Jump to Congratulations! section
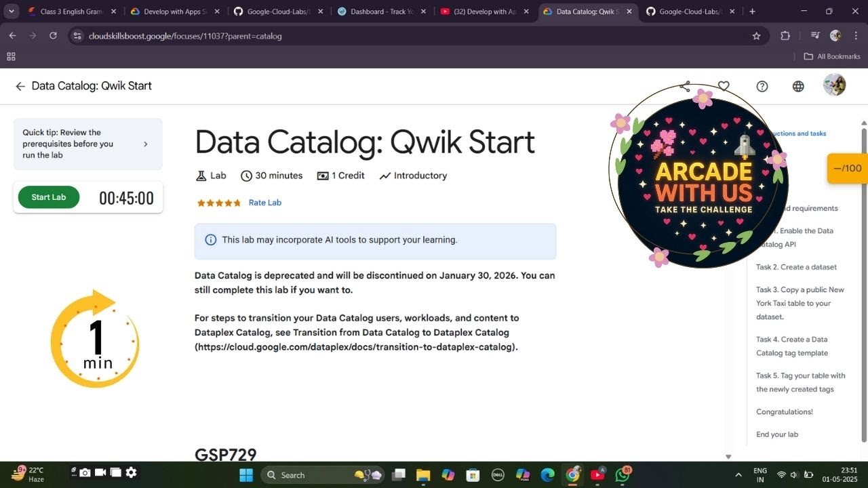This screenshot has width=868, height=488. pos(785,412)
